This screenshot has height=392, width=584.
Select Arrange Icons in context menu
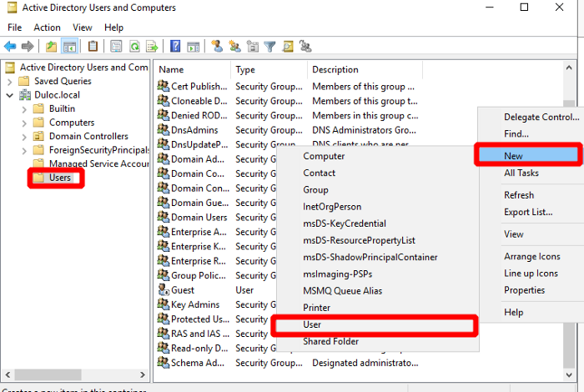pos(532,257)
